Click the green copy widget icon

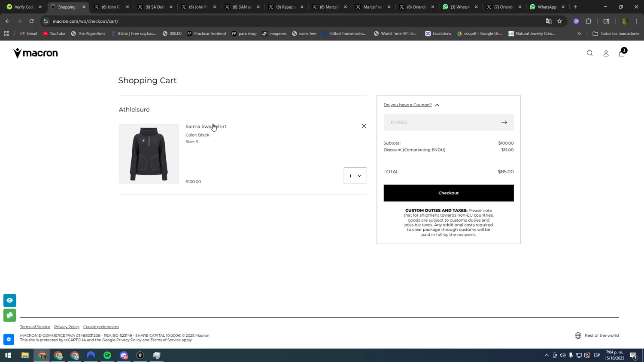9,315
